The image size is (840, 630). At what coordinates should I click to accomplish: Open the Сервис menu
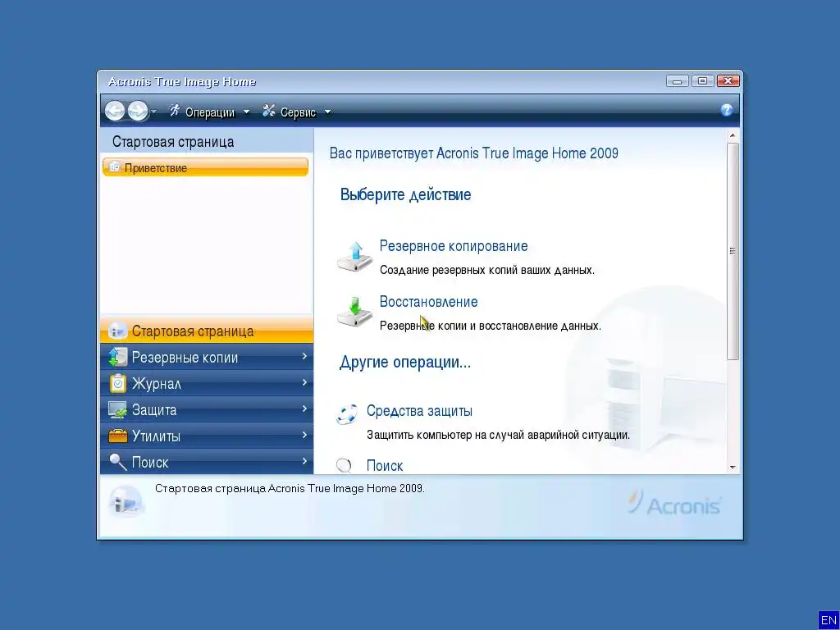pos(298,112)
